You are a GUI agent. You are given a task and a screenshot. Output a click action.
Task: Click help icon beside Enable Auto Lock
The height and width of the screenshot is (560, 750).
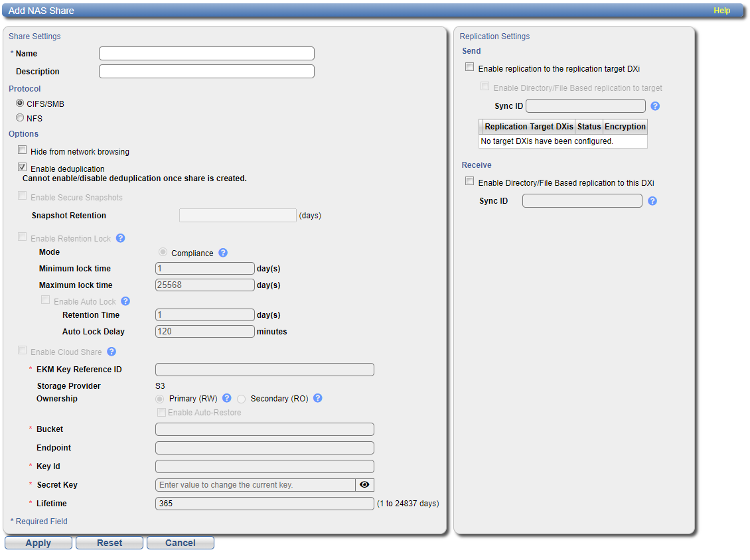125,301
